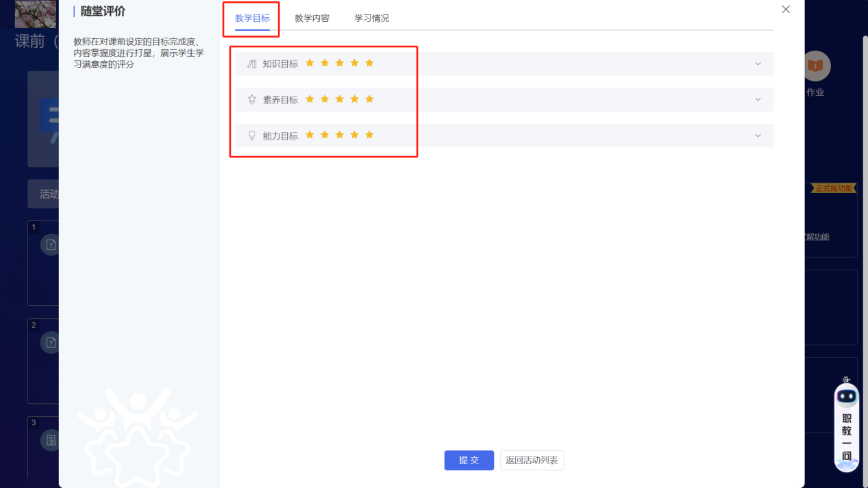
Task: Click the question icon on activity 2
Action: [x=51, y=342]
